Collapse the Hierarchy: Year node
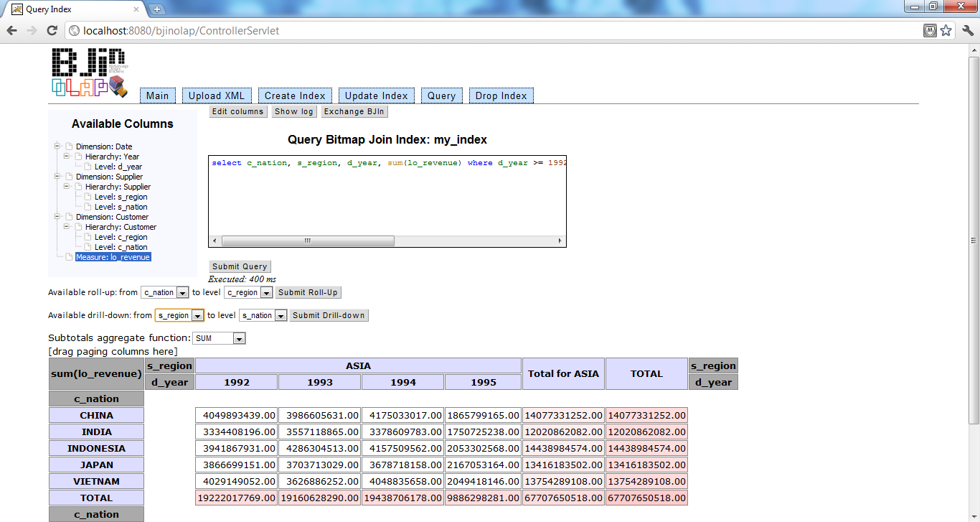 [x=67, y=157]
